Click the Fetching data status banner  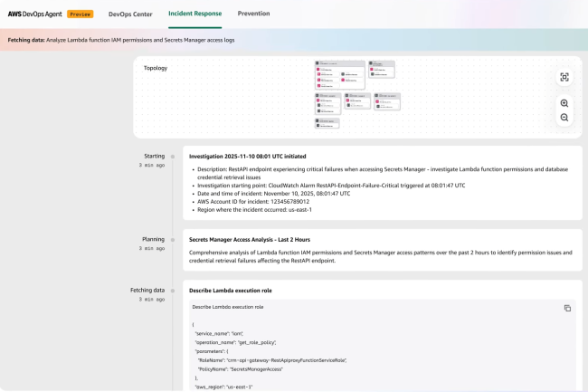click(x=122, y=41)
